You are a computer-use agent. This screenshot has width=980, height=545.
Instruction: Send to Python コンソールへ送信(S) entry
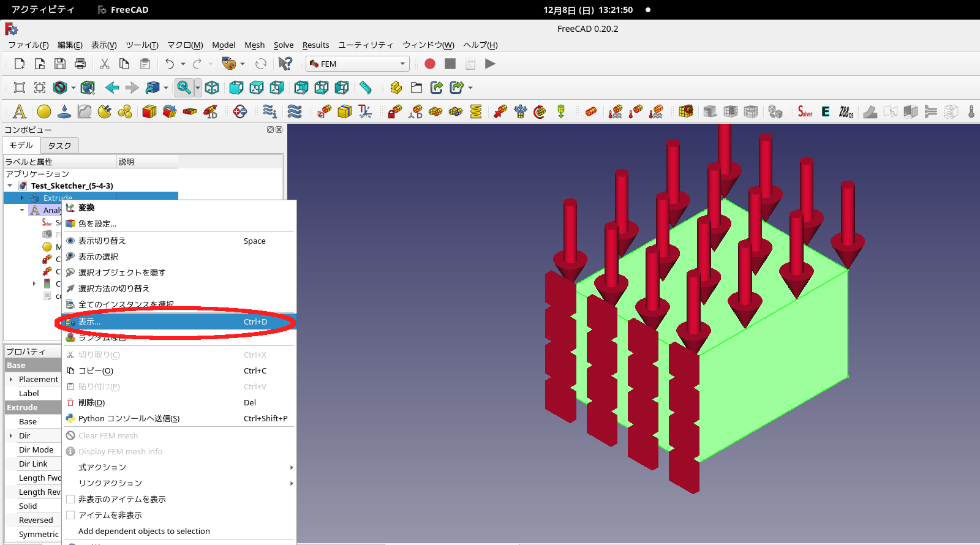point(179,418)
